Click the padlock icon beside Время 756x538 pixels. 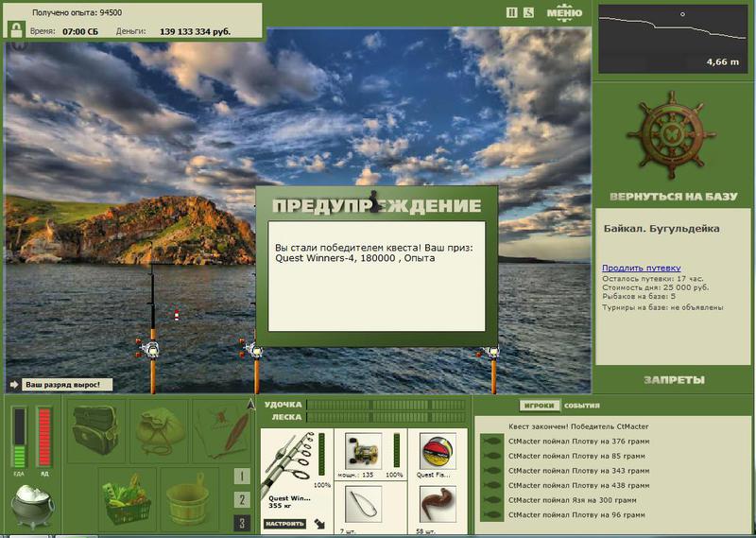pos(16,30)
